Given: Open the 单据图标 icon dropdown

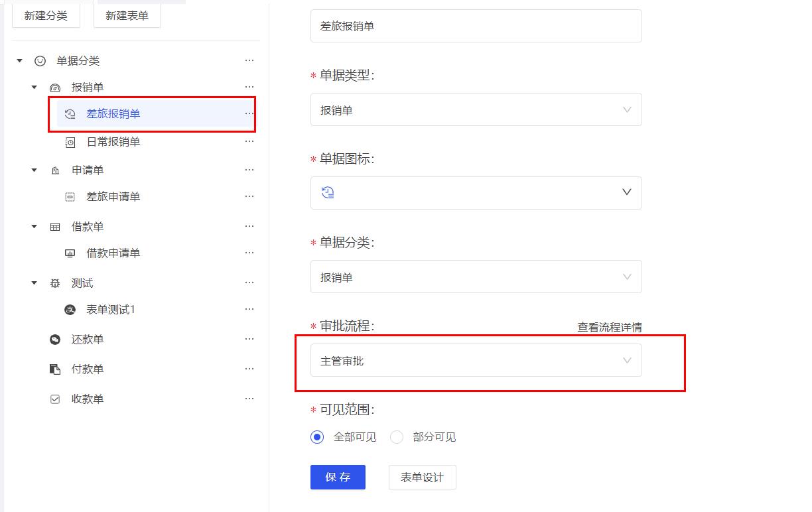Looking at the screenshot, I should [476, 193].
